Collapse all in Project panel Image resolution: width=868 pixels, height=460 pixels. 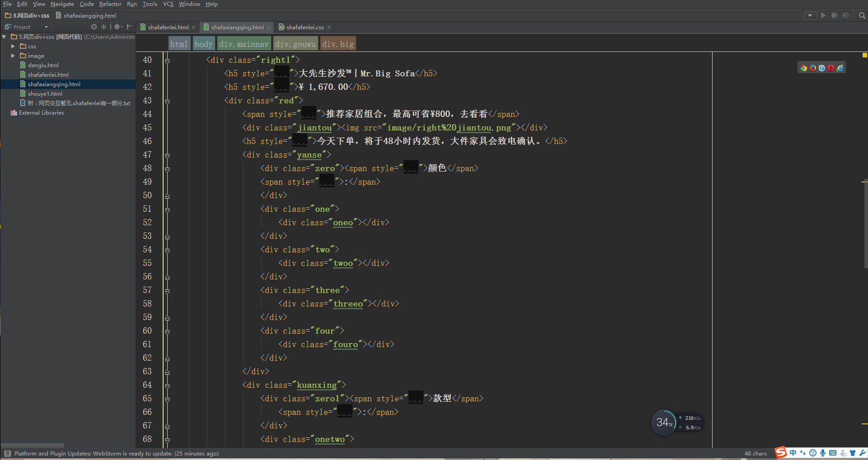[103, 27]
